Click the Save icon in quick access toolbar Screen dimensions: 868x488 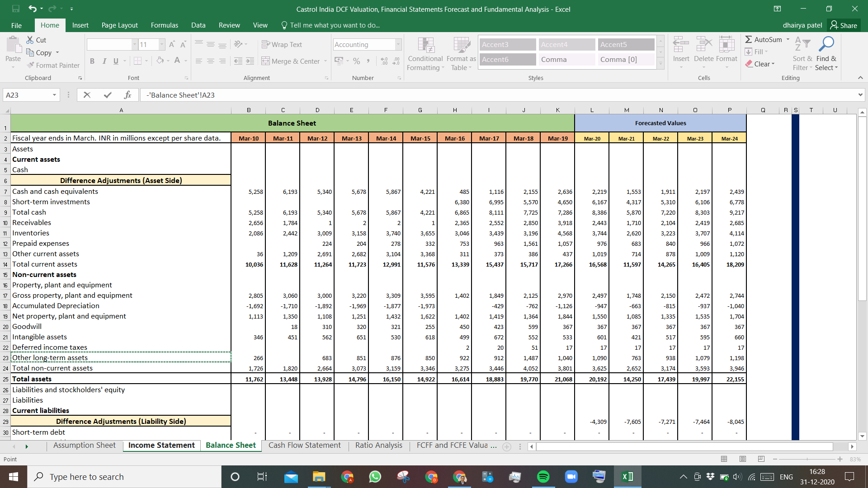pyautogui.click(x=16, y=9)
